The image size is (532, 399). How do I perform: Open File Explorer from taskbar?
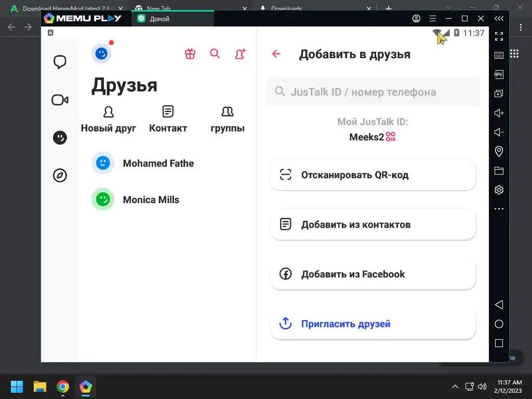[39, 387]
